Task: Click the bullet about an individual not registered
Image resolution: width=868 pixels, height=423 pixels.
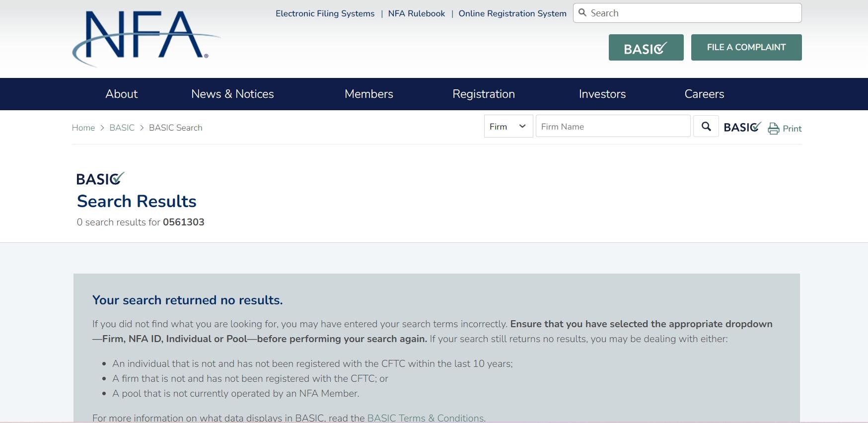Action: click(x=312, y=363)
